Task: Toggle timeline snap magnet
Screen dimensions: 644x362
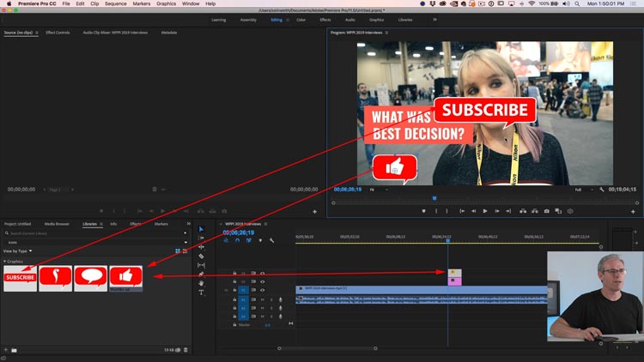Action: 237,240
